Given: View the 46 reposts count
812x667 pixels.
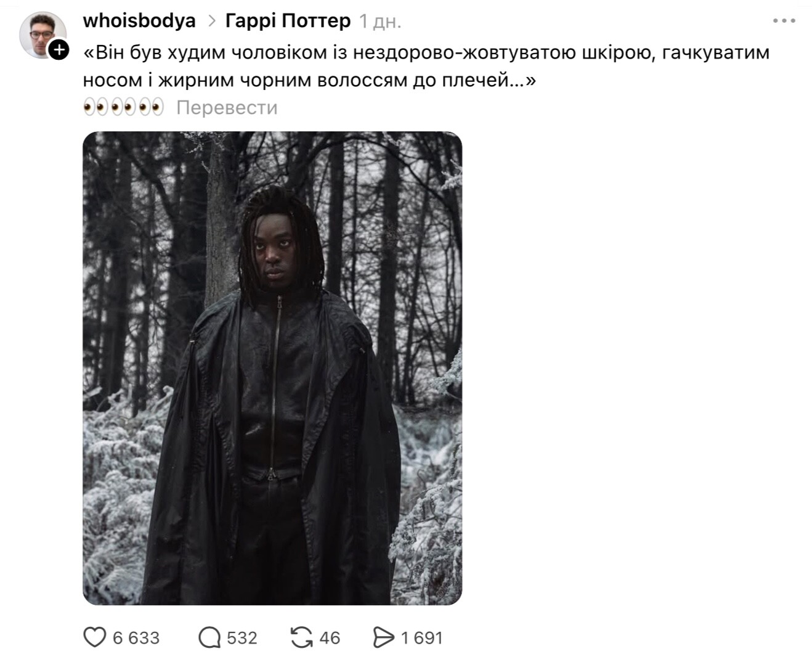Looking at the screenshot, I should point(330,637).
